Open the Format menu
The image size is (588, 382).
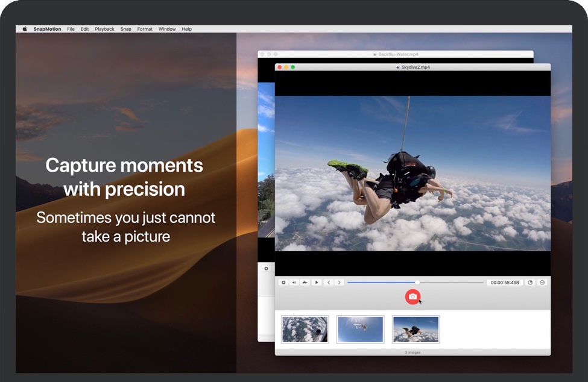pyautogui.click(x=145, y=29)
